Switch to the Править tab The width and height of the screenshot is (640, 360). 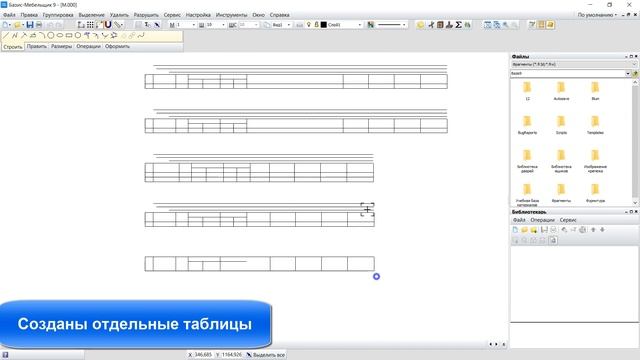click(37, 47)
